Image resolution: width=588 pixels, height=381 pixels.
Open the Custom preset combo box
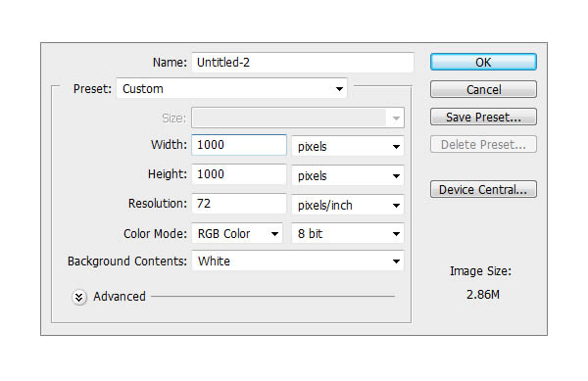point(231,89)
